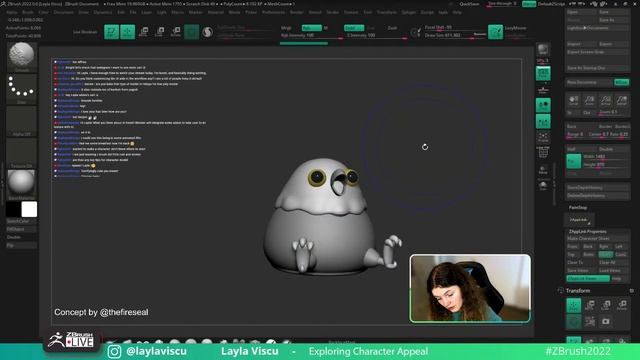Open the stroke type dots thumbnail
The image size is (640, 360).
point(22,89)
